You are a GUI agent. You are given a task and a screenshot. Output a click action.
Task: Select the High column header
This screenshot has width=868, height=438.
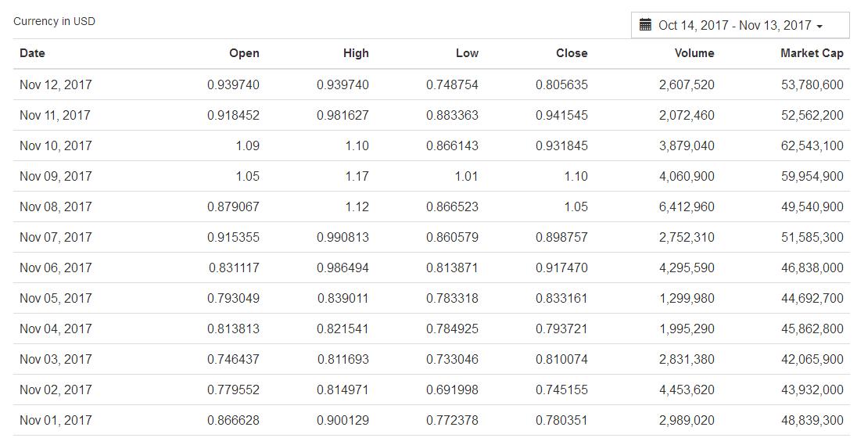coord(356,53)
